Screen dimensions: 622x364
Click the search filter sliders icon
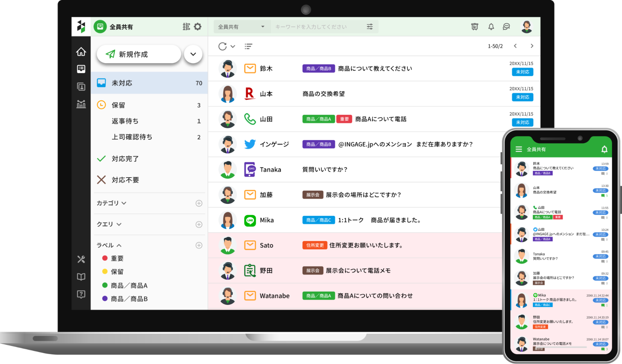370,27
